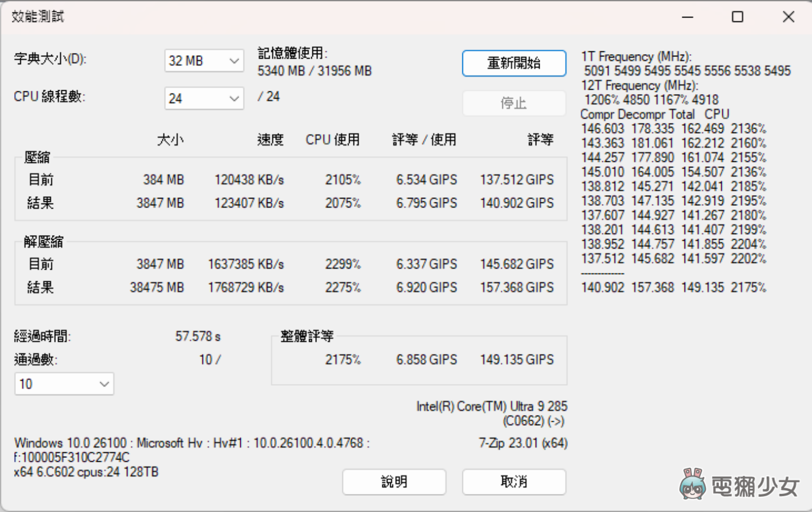Click the 取消 cancel button
The width and height of the screenshot is (812, 512).
[514, 482]
